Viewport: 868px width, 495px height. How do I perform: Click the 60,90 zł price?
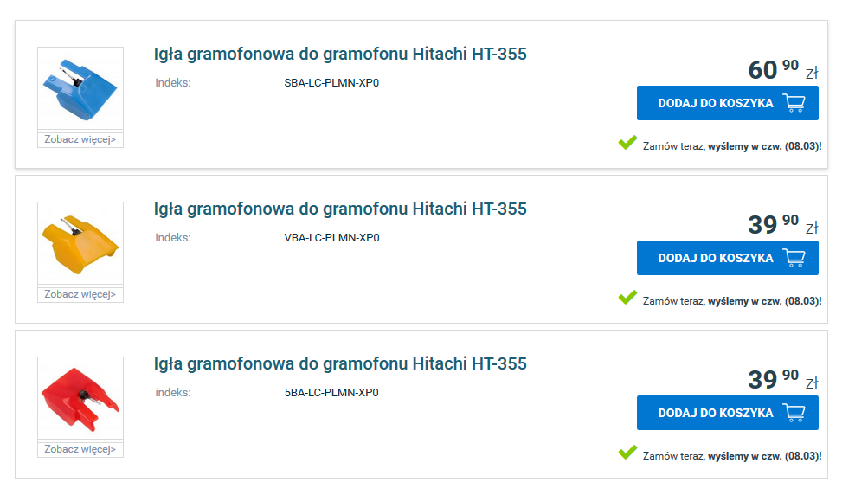click(773, 69)
